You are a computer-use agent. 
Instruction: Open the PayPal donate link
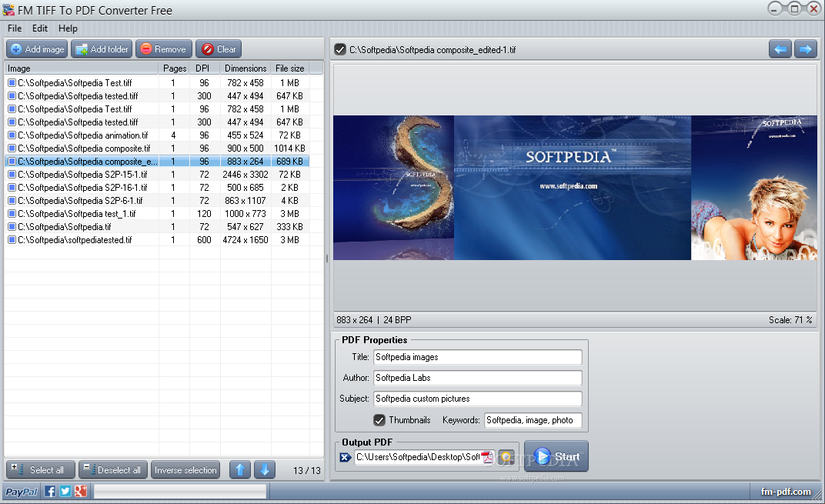(x=21, y=492)
